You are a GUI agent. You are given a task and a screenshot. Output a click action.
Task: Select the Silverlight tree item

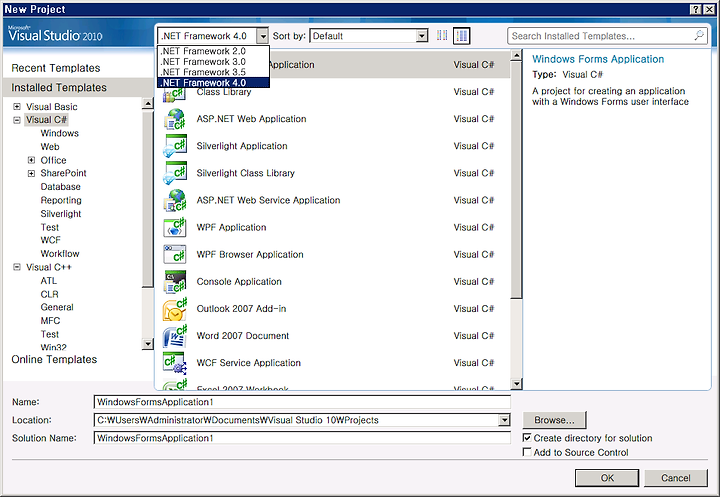pos(61,214)
